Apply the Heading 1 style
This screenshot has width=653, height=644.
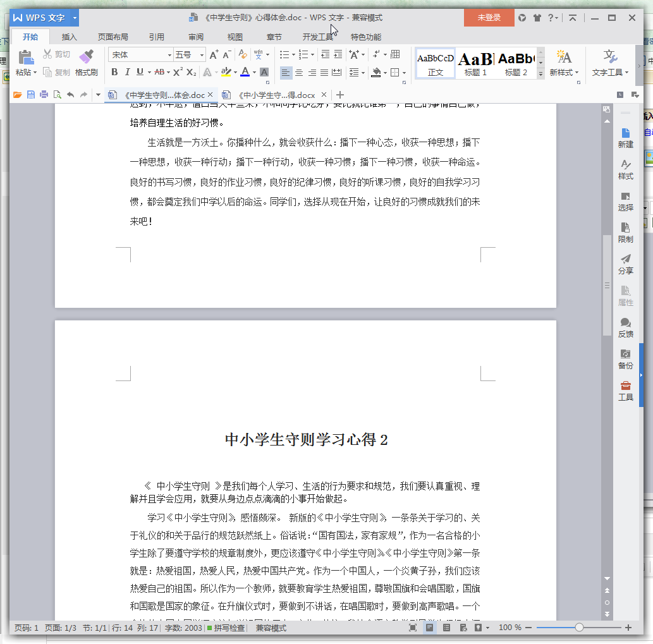click(x=475, y=63)
